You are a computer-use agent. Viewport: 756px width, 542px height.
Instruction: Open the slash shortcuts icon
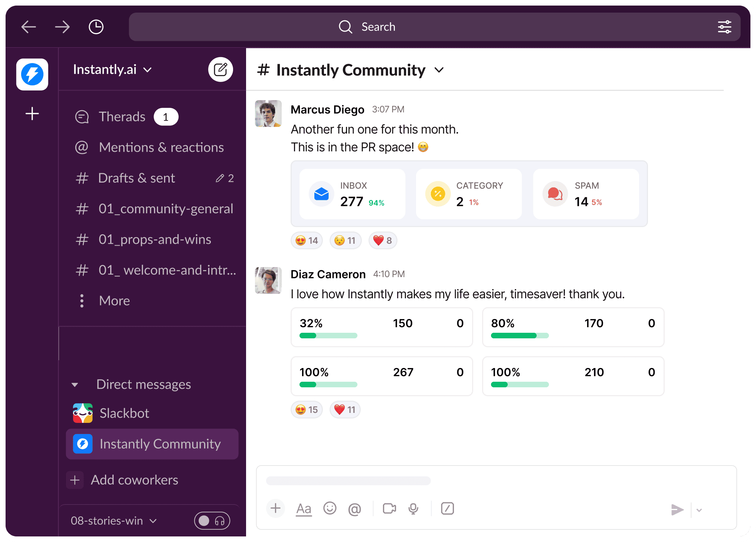pos(447,508)
